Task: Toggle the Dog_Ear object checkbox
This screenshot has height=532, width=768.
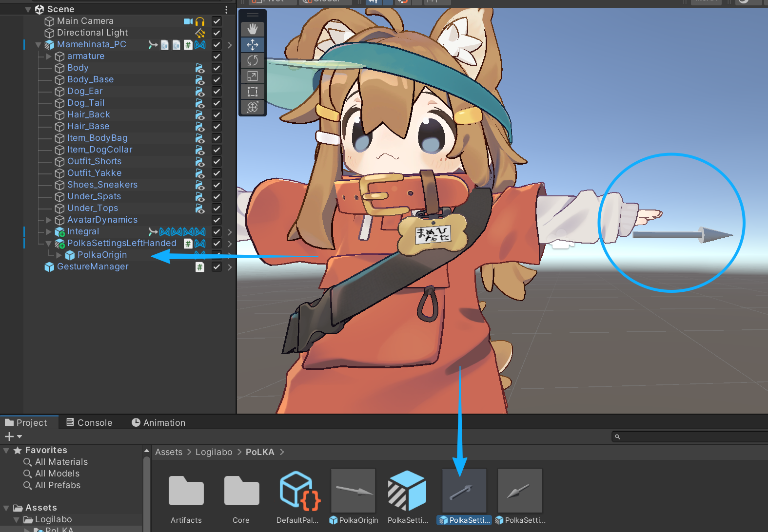Action: point(217,91)
